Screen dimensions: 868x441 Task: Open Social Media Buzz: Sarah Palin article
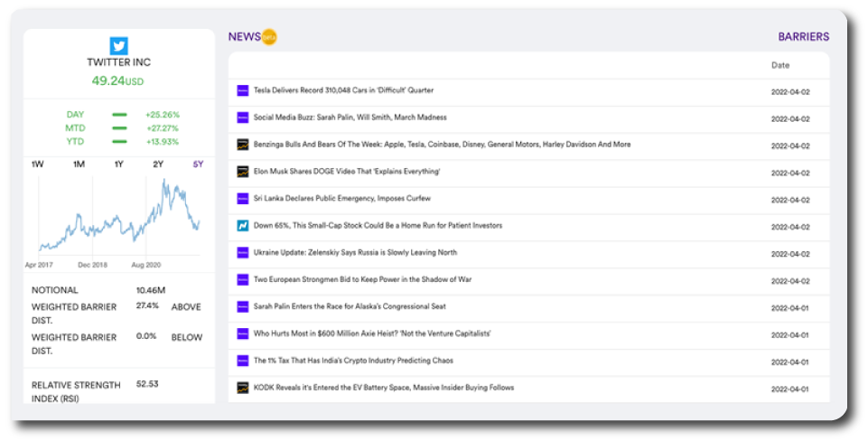[350, 117]
